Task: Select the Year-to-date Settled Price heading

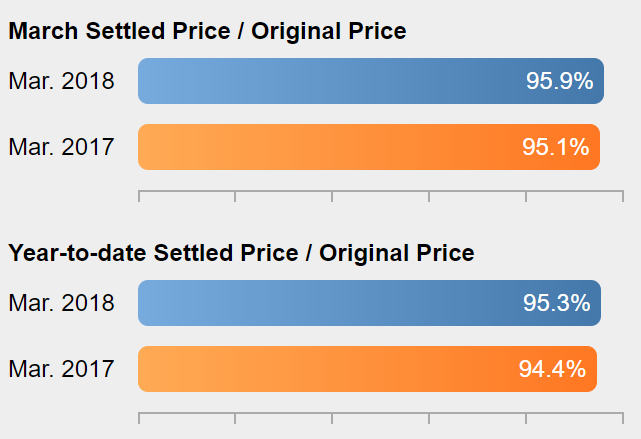Action: click(241, 253)
